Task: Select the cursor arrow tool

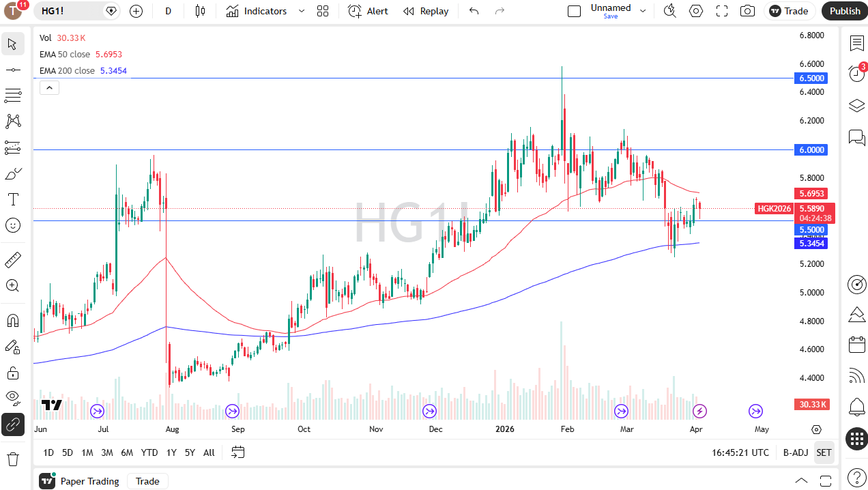Action: 12,44
